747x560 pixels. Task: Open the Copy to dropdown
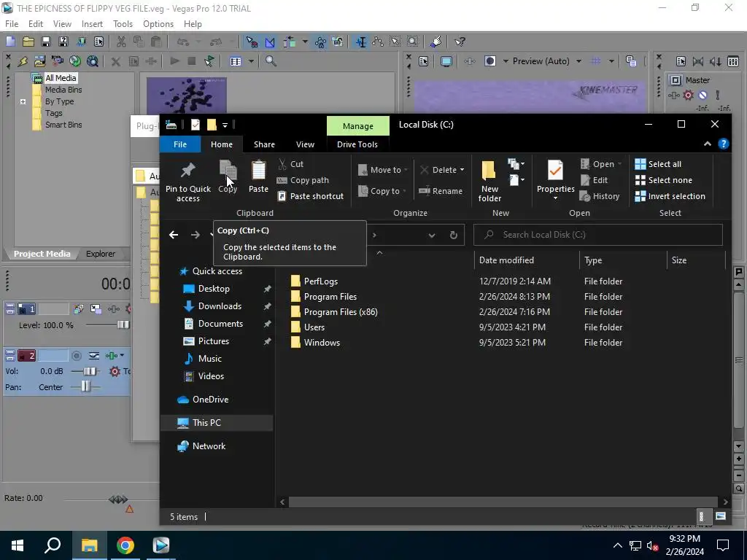coord(382,191)
